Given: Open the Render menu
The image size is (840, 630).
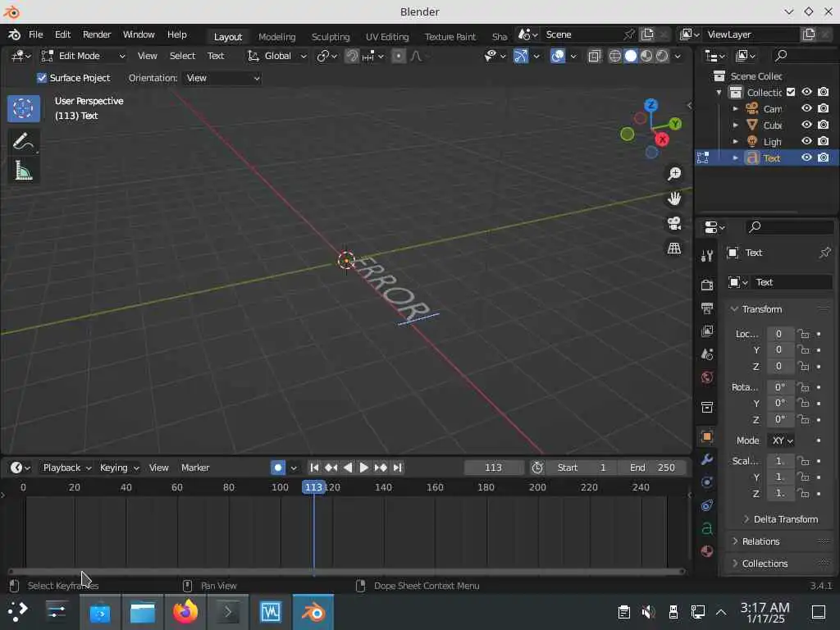Looking at the screenshot, I should pyautogui.click(x=97, y=34).
